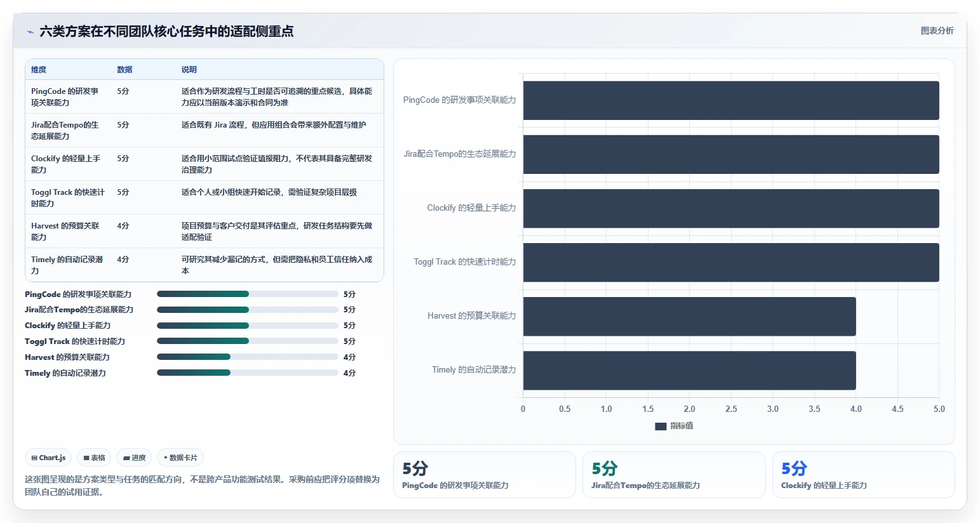
Task: Click the 4分 score in Harvest table row
Action: 123,225
